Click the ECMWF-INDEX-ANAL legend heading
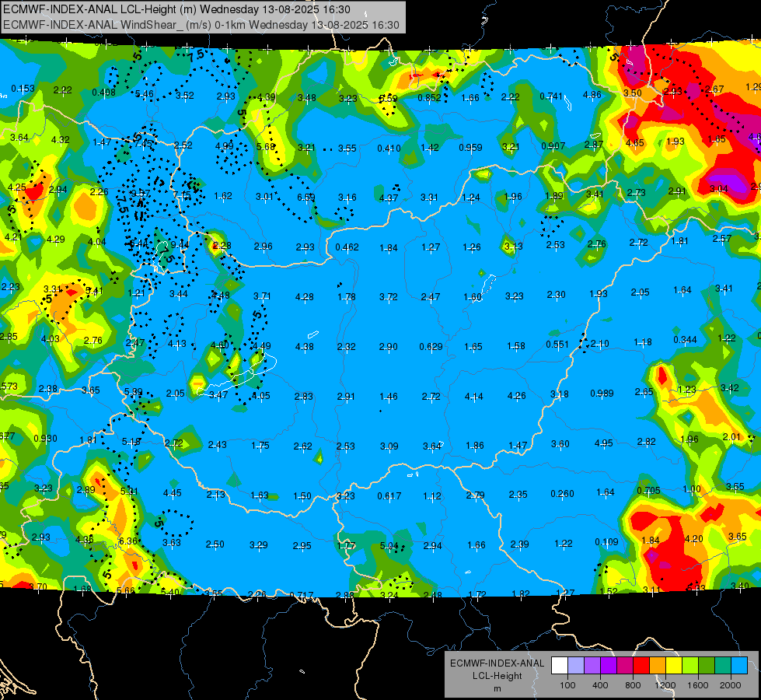 point(497,663)
